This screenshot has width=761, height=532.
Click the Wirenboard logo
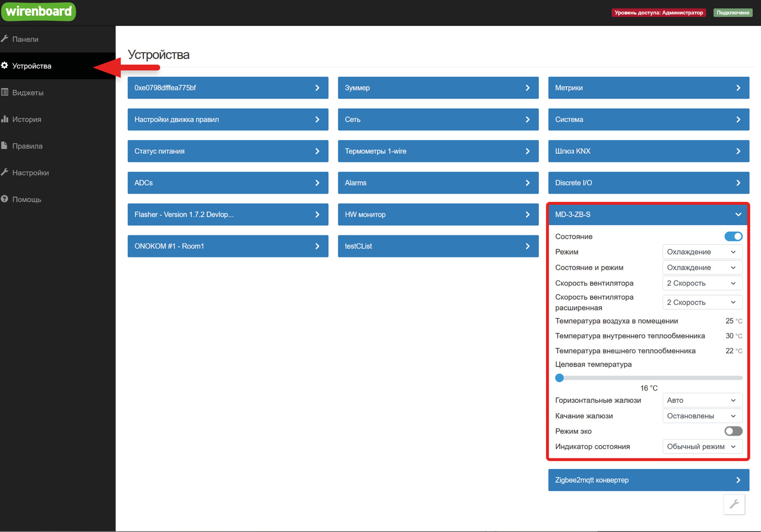39,11
